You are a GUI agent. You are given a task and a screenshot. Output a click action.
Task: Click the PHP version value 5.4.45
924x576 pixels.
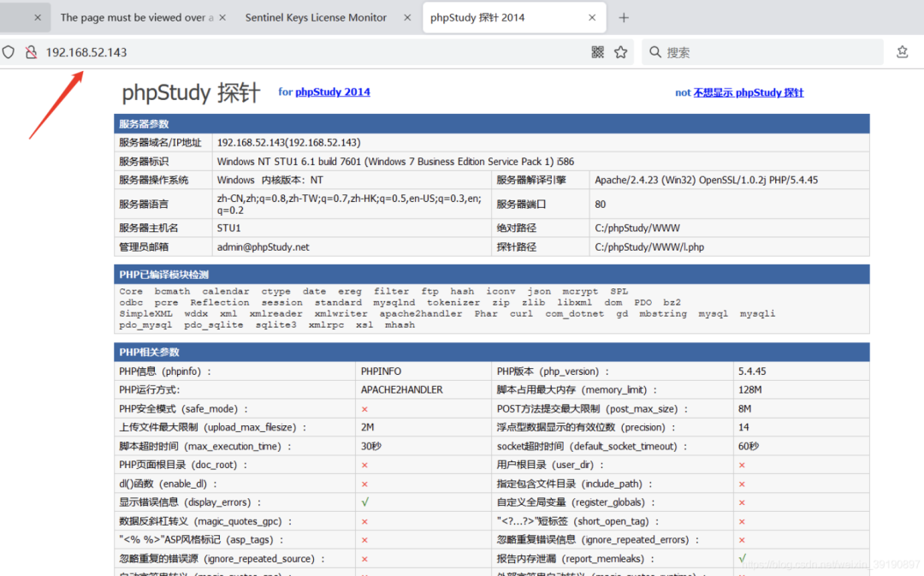coord(752,371)
